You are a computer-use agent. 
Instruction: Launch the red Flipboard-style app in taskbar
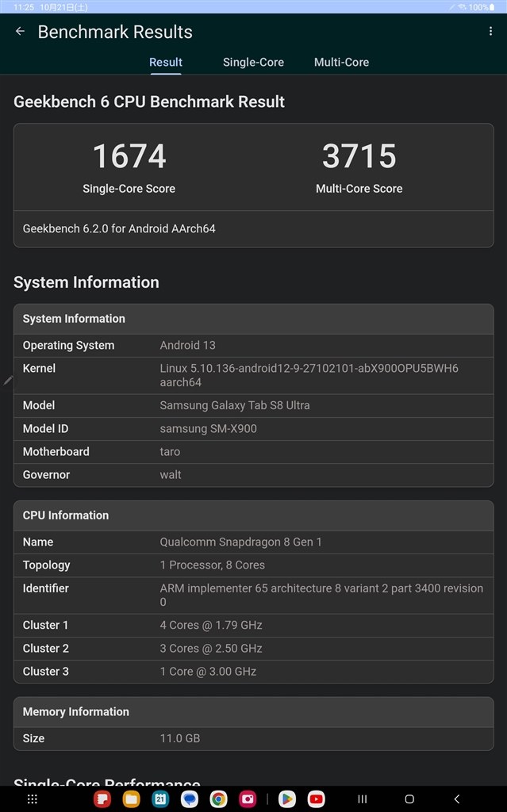[102, 799]
